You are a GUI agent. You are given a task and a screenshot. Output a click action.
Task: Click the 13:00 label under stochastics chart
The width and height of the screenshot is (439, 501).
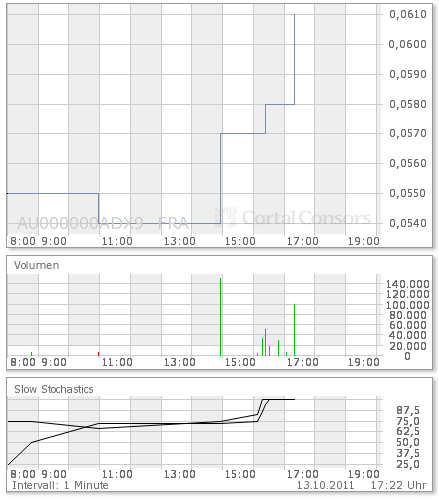180,474
